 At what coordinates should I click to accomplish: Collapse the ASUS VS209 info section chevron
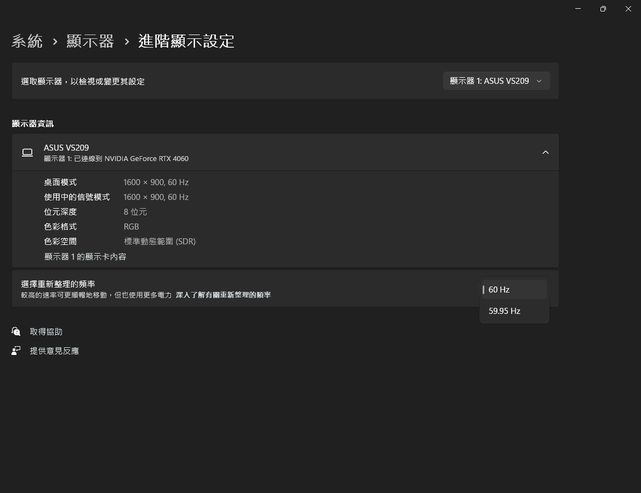tap(545, 153)
